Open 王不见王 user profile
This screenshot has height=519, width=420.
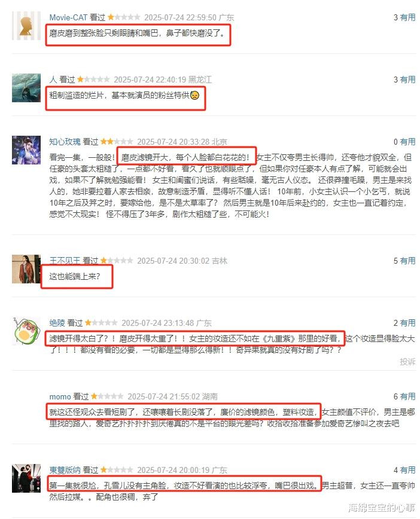[65, 261]
